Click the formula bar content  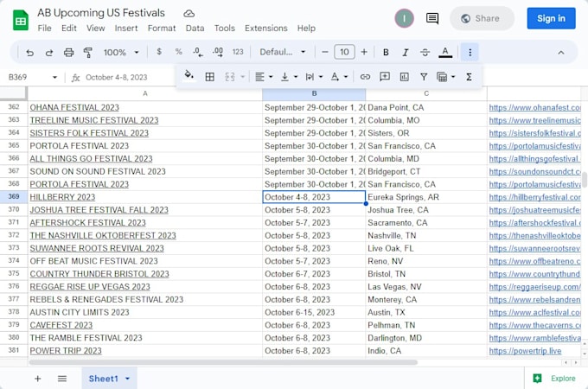116,77
